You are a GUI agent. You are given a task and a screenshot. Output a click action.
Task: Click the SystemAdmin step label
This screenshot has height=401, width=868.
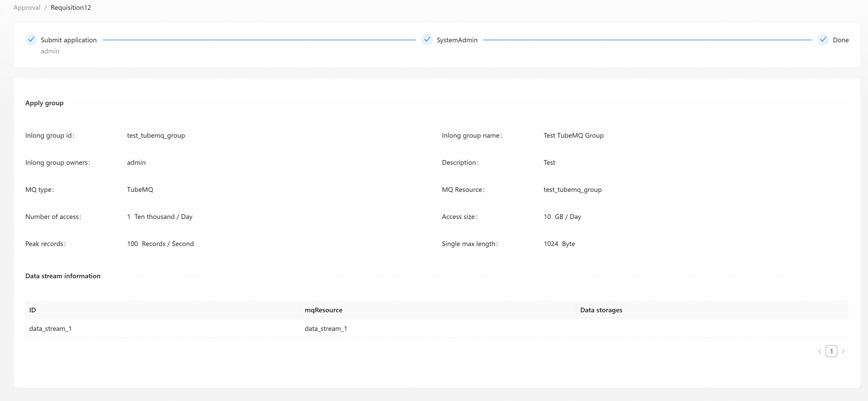pyautogui.click(x=457, y=40)
